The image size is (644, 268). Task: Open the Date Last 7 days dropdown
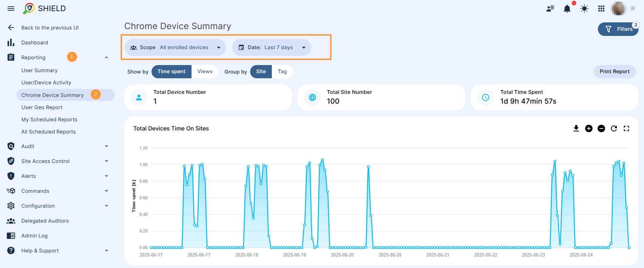[272, 47]
